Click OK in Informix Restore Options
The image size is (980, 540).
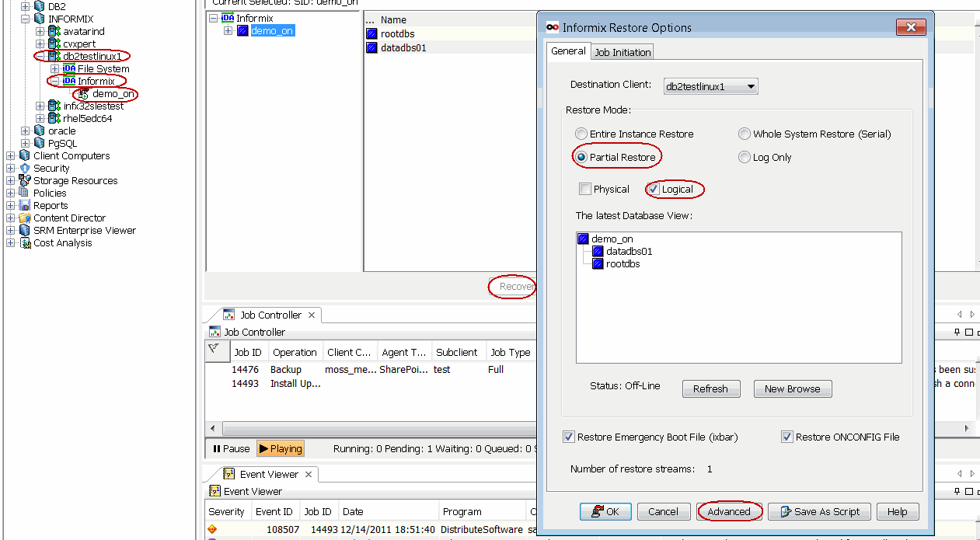click(605, 511)
